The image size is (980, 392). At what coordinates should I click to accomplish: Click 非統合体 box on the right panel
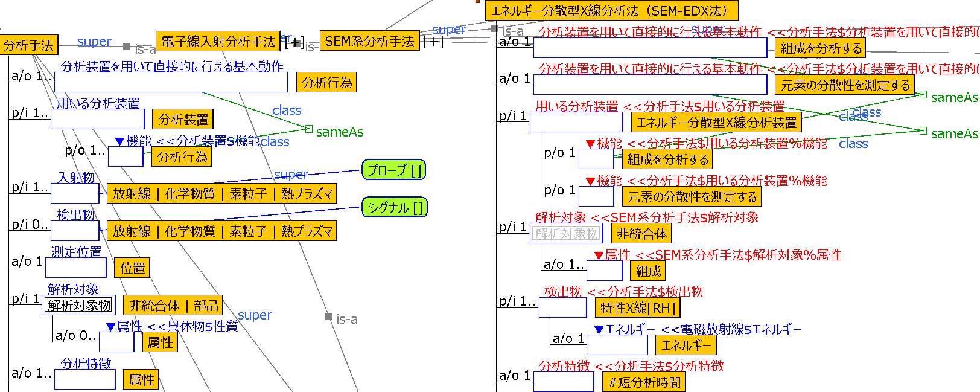[x=642, y=234]
